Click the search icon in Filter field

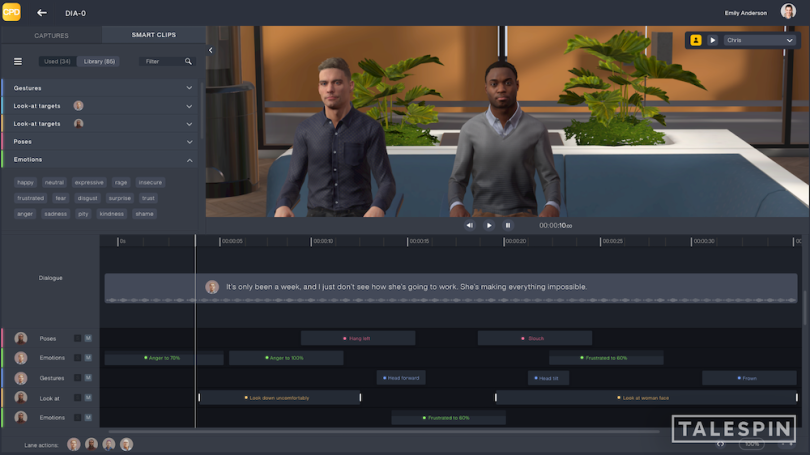pyautogui.click(x=189, y=61)
